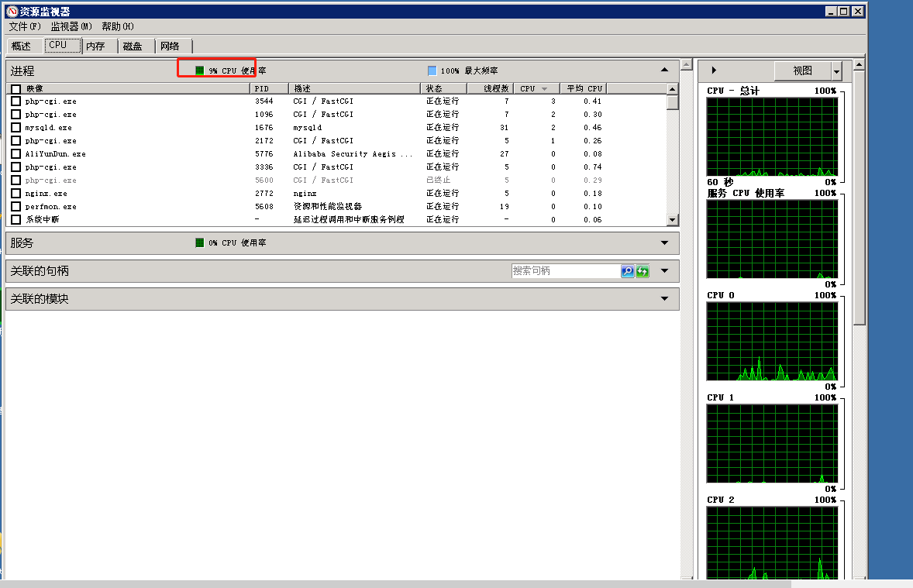Click the 搜索句柄 search field
Image resolution: width=913 pixels, height=588 pixels.
(x=565, y=270)
